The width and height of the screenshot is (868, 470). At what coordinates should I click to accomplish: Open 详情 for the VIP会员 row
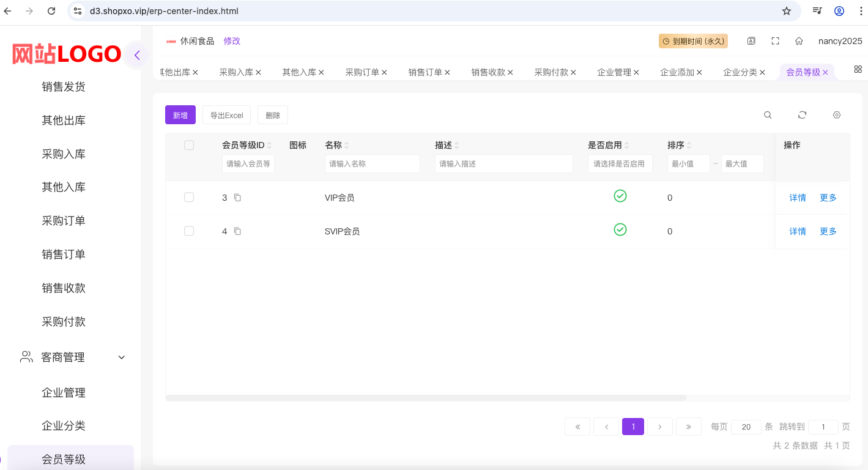point(798,198)
